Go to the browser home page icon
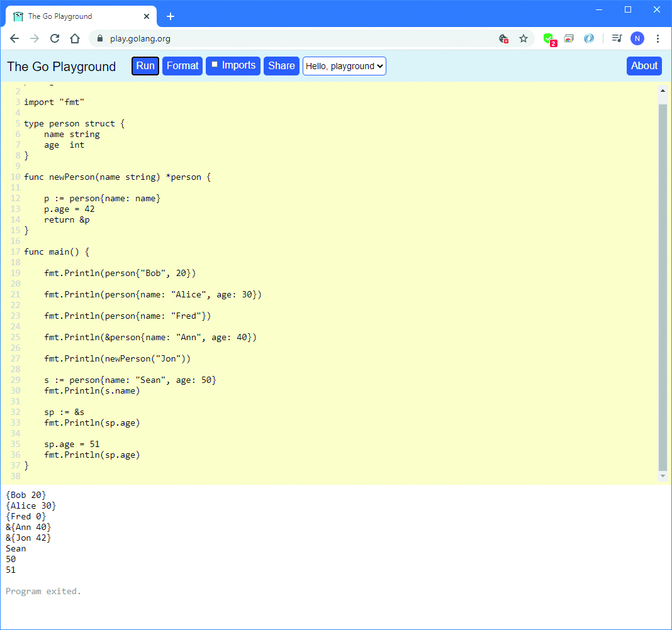 click(75, 38)
